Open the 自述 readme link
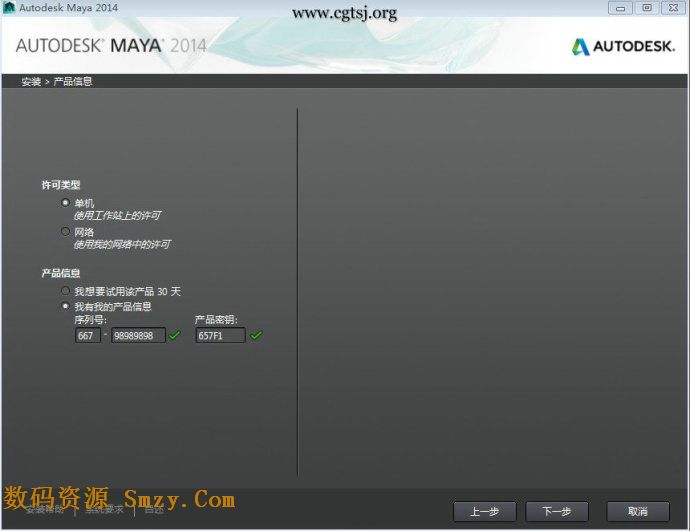 [x=154, y=510]
